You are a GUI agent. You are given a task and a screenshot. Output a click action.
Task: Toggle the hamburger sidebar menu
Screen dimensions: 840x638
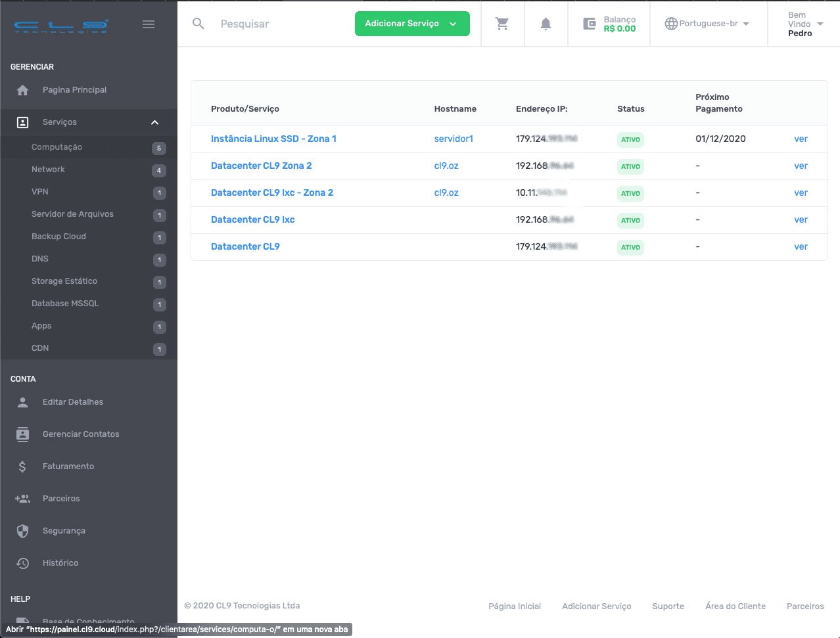click(x=149, y=24)
